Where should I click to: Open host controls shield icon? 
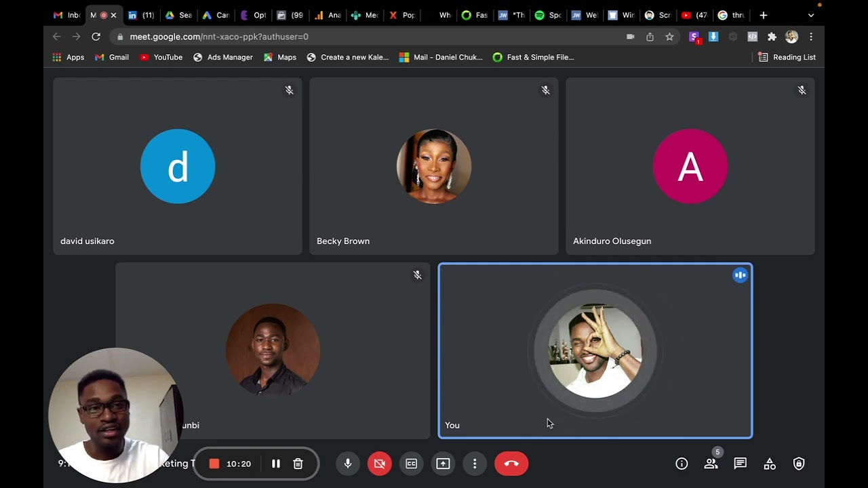tap(799, 464)
